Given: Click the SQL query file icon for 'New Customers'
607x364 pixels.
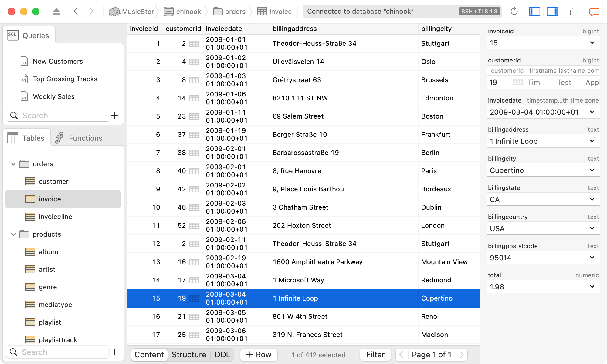Looking at the screenshot, I should pyautogui.click(x=24, y=61).
